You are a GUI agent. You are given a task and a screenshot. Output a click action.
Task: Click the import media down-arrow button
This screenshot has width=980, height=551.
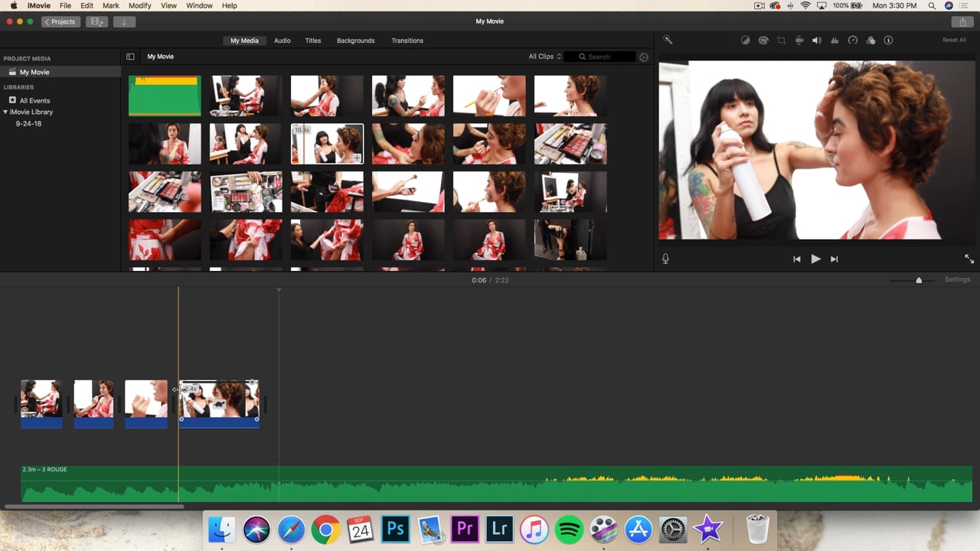click(x=124, y=21)
